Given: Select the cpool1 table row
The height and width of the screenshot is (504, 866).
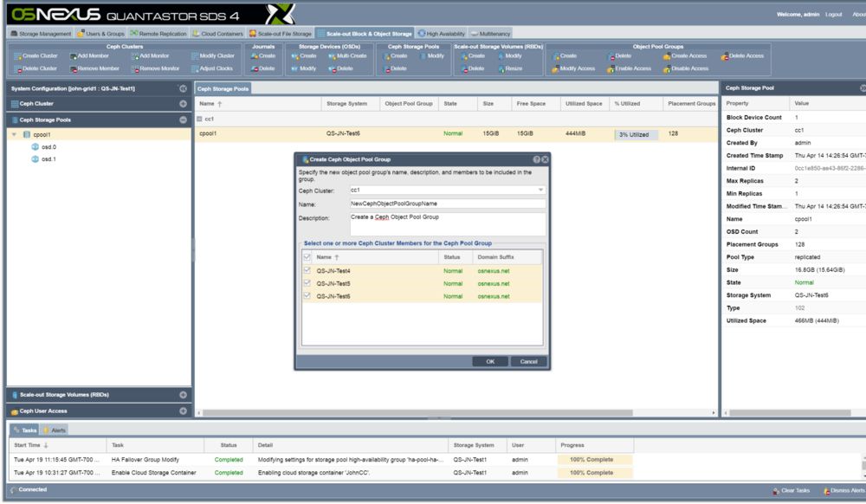Looking at the screenshot, I should pyautogui.click(x=456, y=134).
